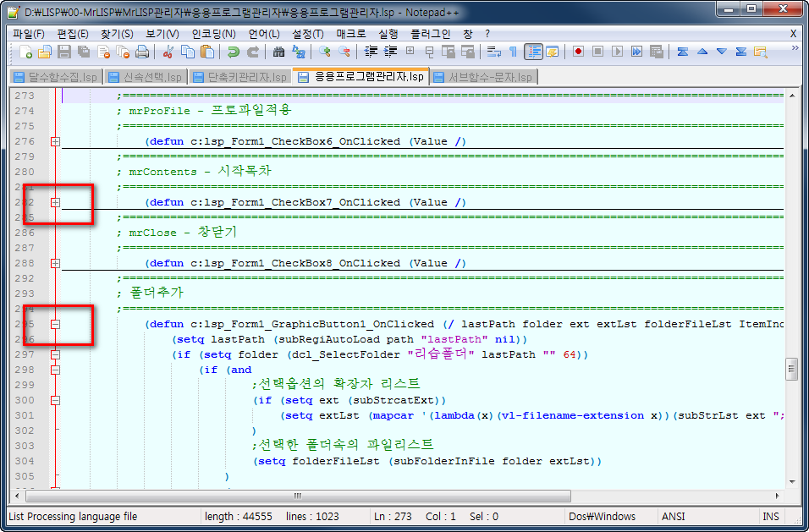This screenshot has width=809, height=532.
Task: Toggle word wrap in the toolbar
Action: (x=494, y=52)
